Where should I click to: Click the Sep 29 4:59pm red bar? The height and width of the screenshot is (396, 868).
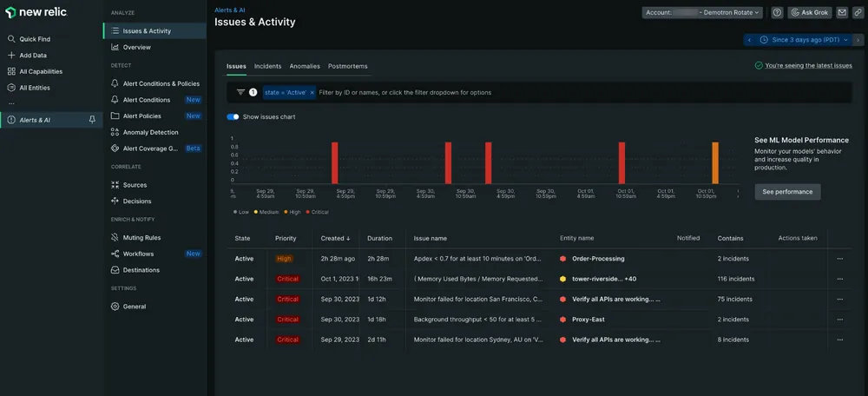(334, 163)
